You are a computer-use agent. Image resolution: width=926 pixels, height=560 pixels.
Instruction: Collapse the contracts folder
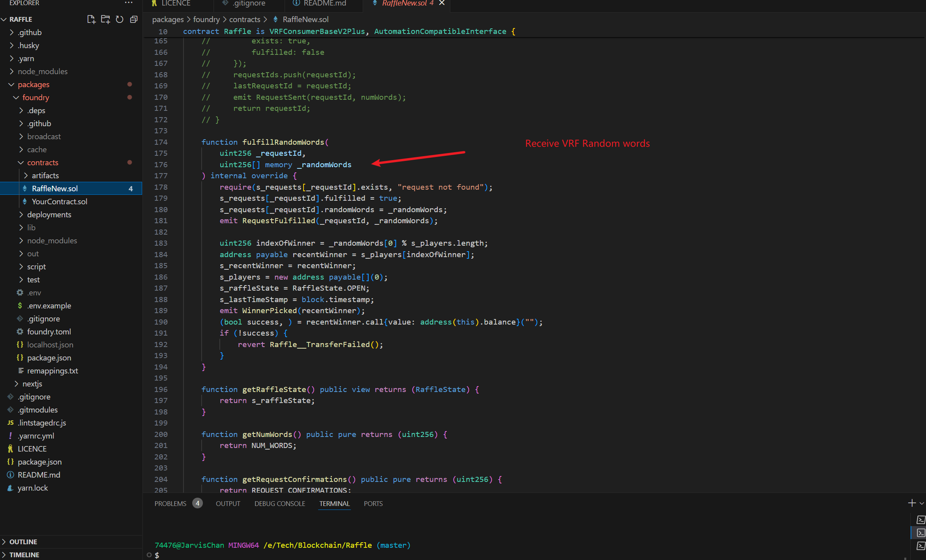coord(71,162)
